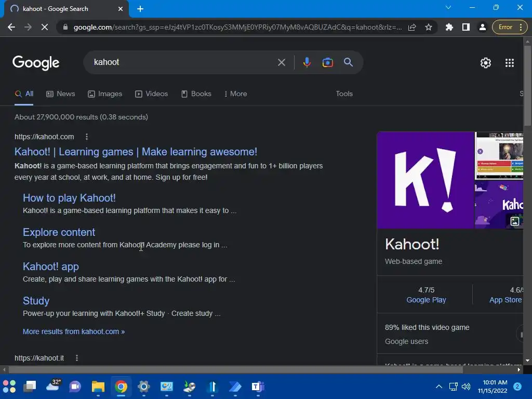Clear the search box with the X icon
Viewport: 532px width, 399px height.
[x=281, y=62]
